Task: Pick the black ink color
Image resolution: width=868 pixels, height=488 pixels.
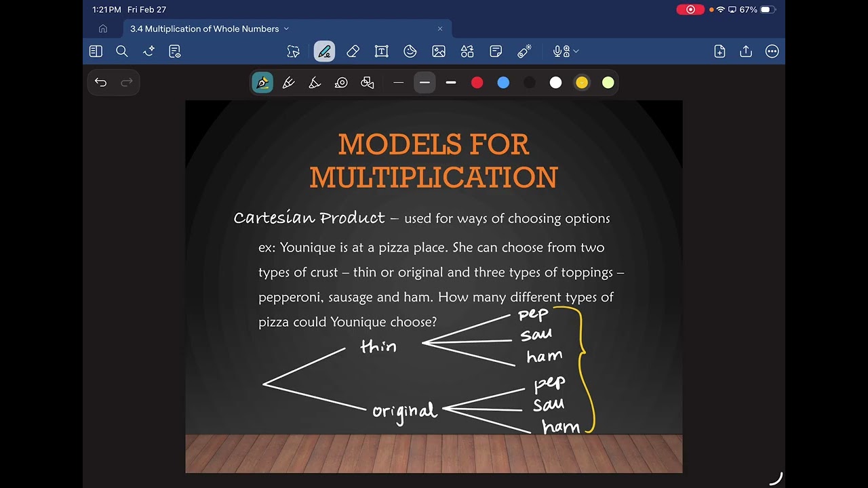Action: tap(530, 83)
